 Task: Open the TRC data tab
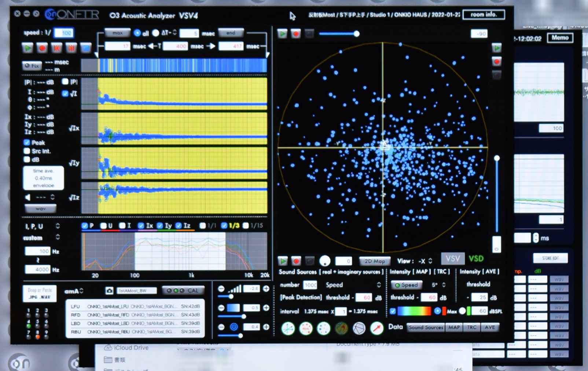pos(472,327)
